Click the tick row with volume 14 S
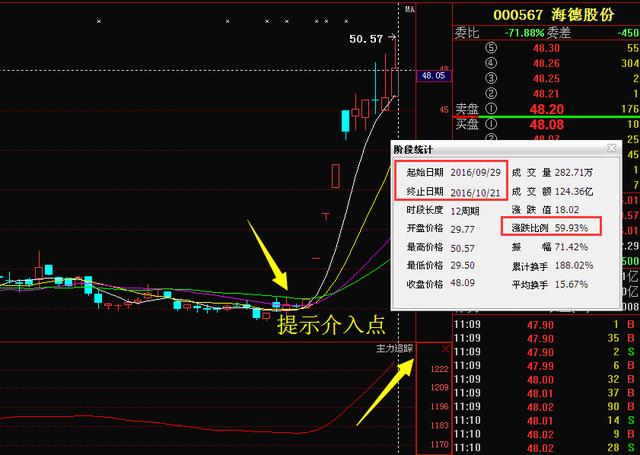This screenshot has width=640, height=455. (x=546, y=420)
